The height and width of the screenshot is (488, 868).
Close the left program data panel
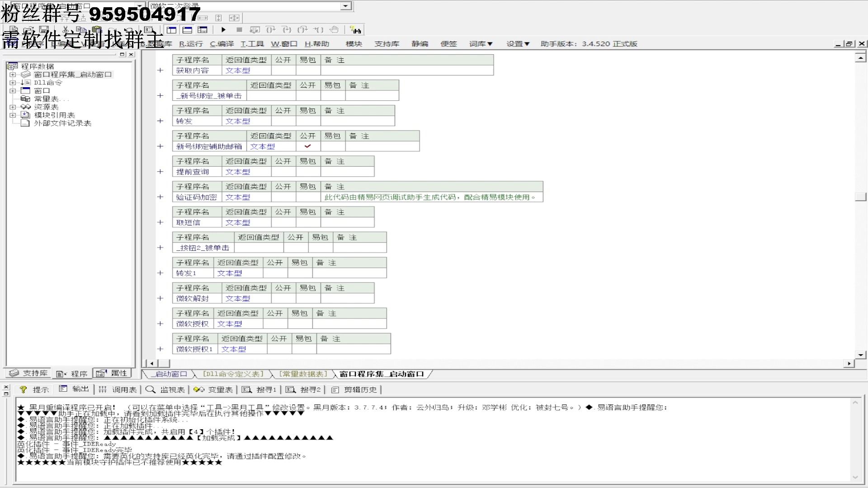coord(131,54)
